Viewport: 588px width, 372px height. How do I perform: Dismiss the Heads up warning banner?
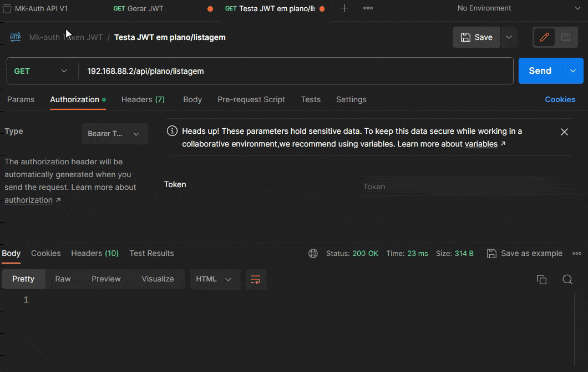564,132
